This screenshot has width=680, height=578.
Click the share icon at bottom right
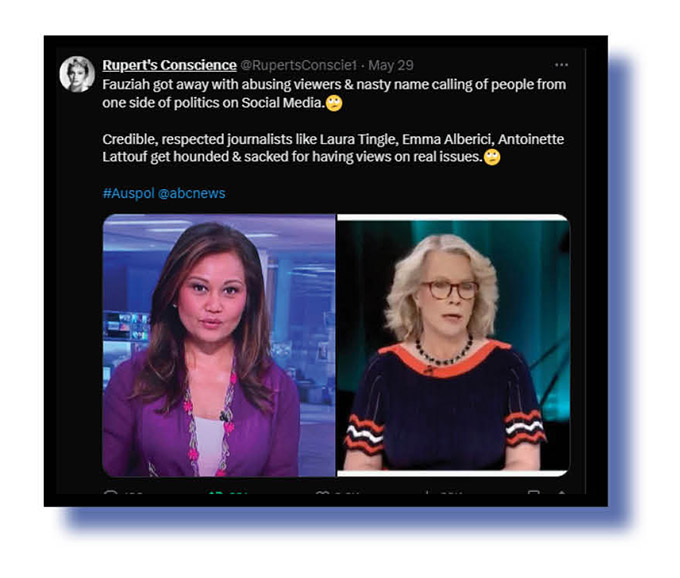[561, 492]
